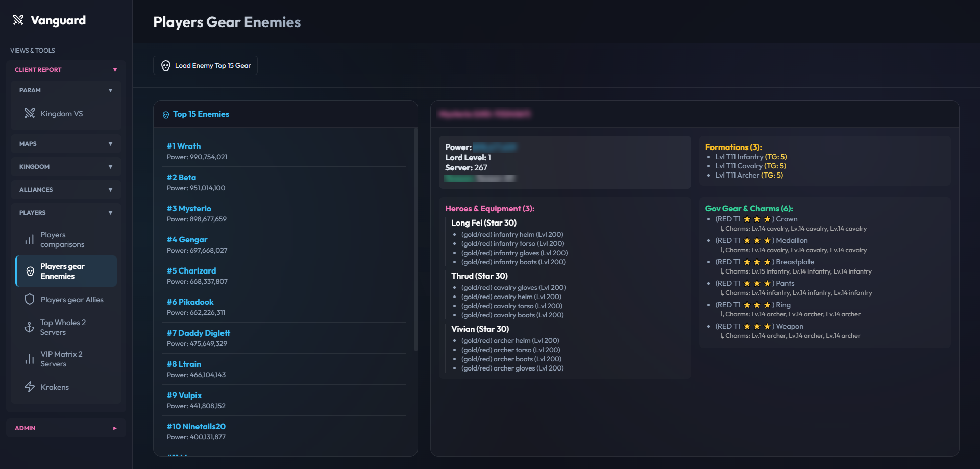Click the Vanguard crossed swords logo icon
This screenshot has width=980, height=469.
tap(18, 20)
